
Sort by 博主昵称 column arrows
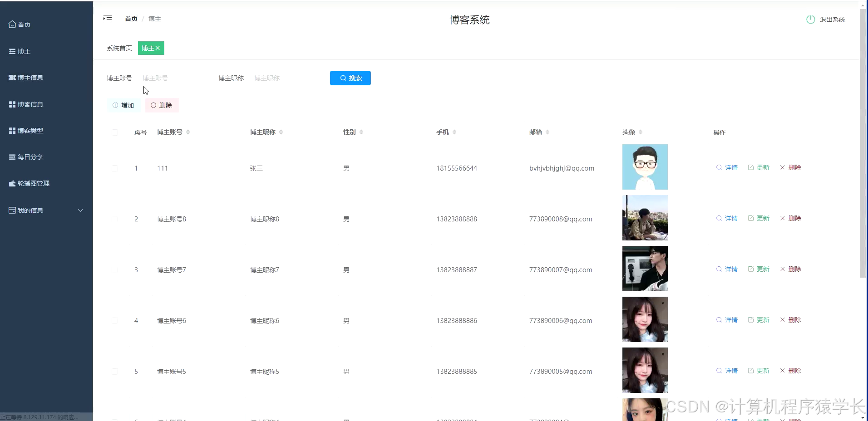tap(281, 132)
